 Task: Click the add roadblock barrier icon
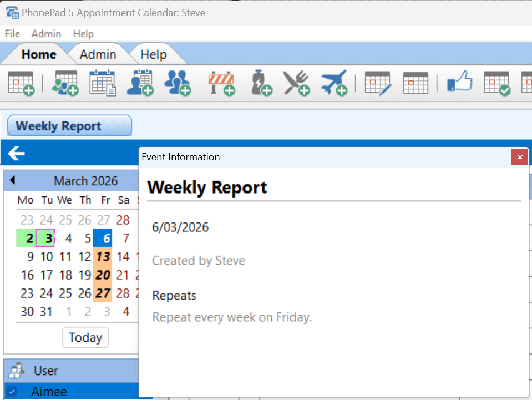pos(222,83)
